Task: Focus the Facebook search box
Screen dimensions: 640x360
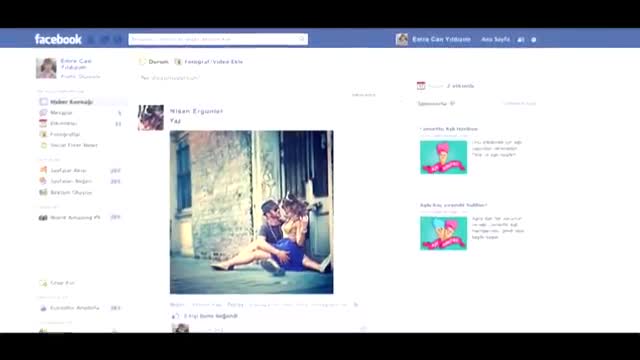Action: 218,39
